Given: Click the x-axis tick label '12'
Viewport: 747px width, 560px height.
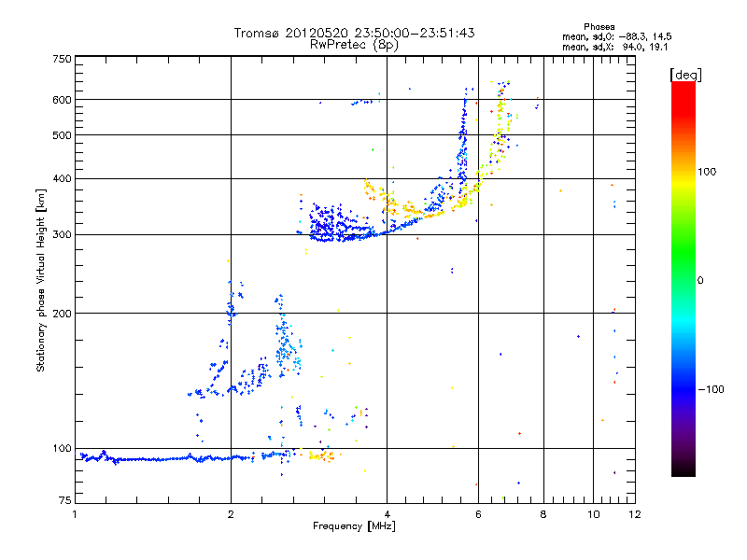Looking at the screenshot, I should (x=635, y=514).
